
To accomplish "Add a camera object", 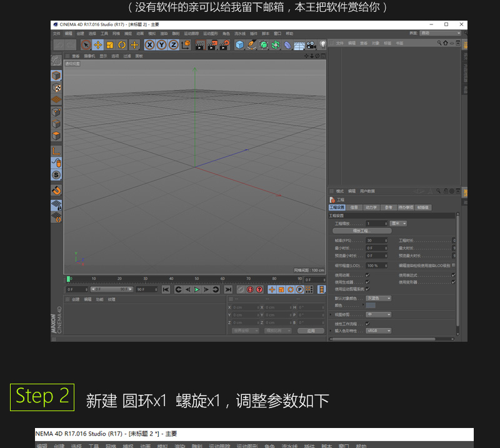I will [311, 45].
